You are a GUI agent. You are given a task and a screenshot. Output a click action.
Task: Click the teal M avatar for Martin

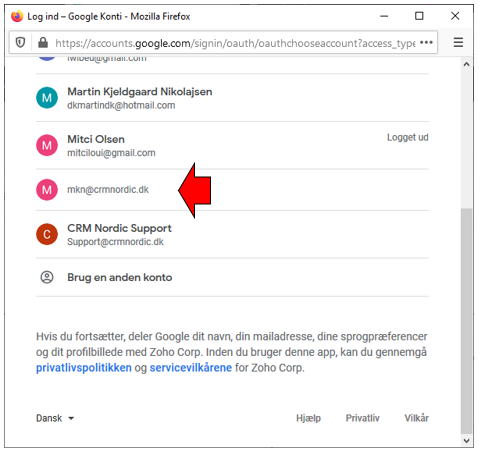coord(47,98)
